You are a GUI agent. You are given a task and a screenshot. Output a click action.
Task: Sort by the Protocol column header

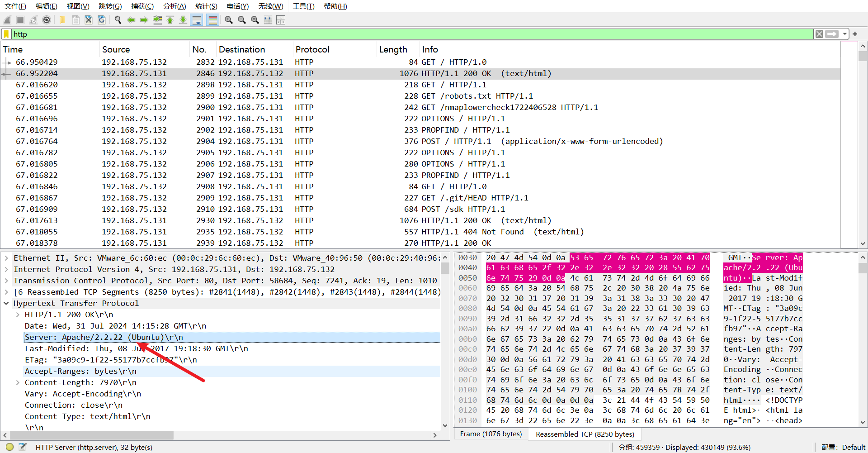[x=335, y=49]
